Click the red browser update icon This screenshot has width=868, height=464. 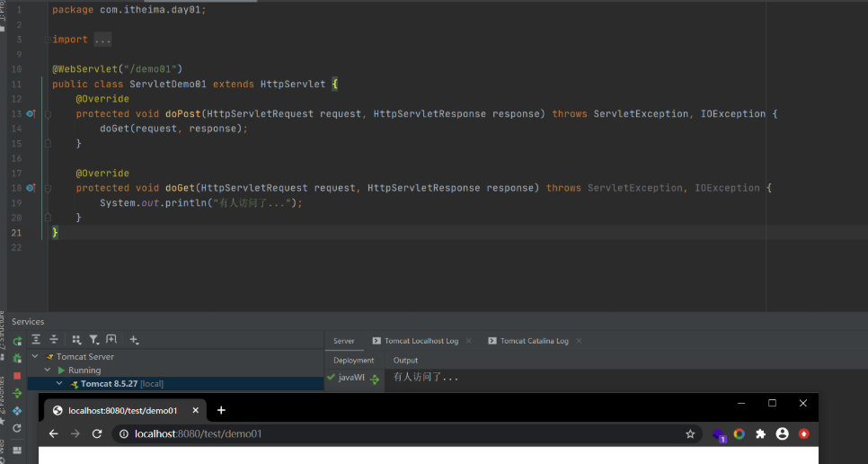click(804, 434)
